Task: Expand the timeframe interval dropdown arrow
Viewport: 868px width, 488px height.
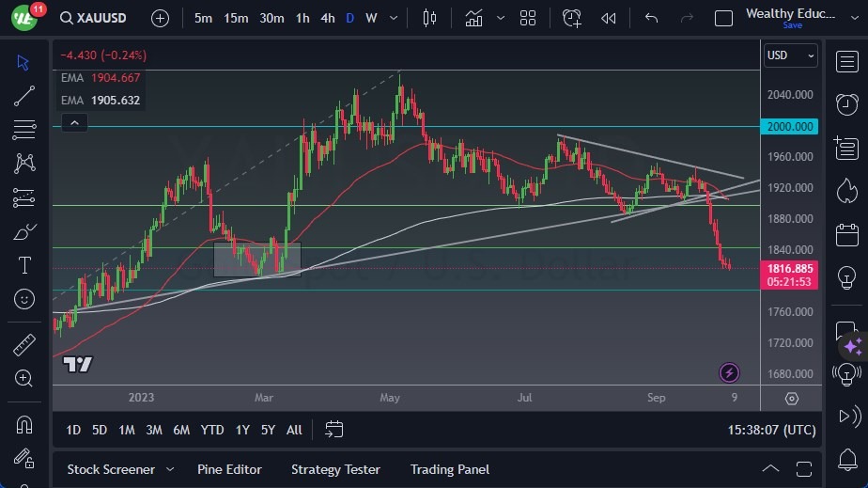Action: tap(395, 18)
